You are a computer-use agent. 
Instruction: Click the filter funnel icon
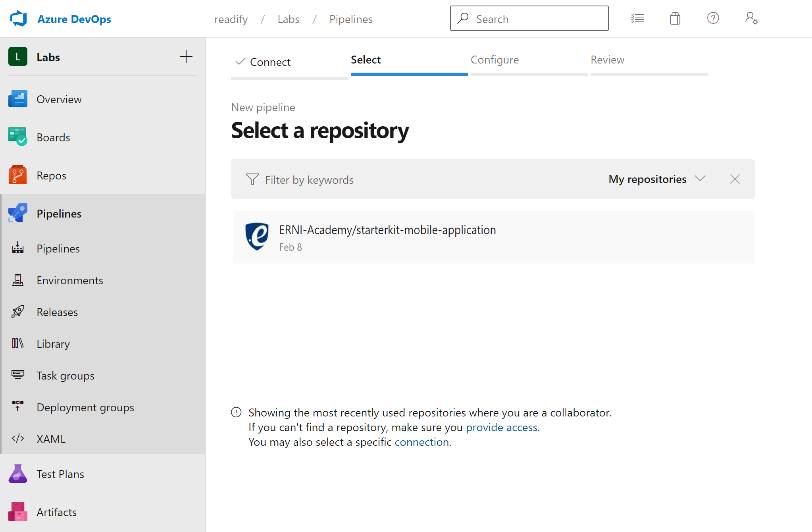click(252, 179)
